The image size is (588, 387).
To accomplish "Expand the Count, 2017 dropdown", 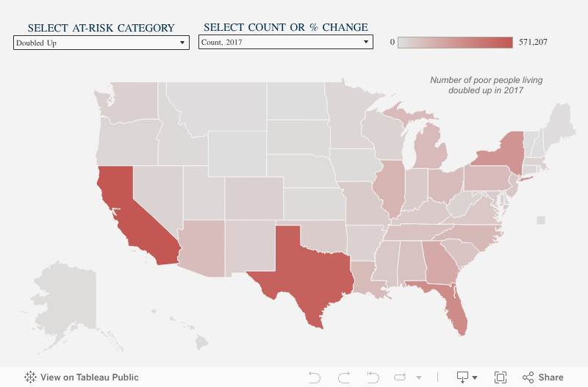I will coord(285,43).
